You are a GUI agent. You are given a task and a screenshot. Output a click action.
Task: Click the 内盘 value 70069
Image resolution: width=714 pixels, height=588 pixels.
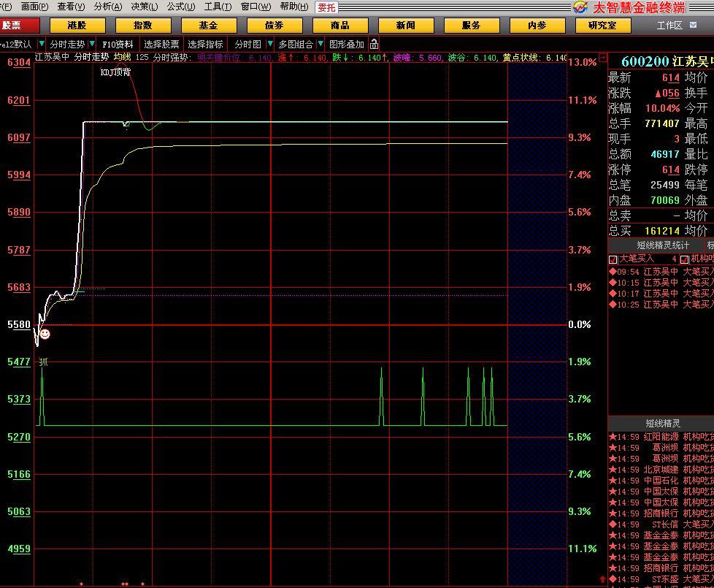pos(665,200)
